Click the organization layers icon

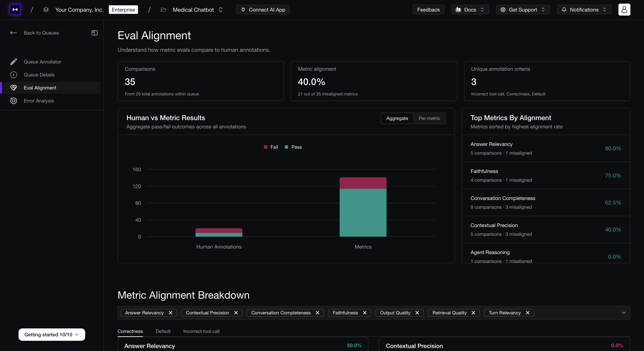pos(46,10)
